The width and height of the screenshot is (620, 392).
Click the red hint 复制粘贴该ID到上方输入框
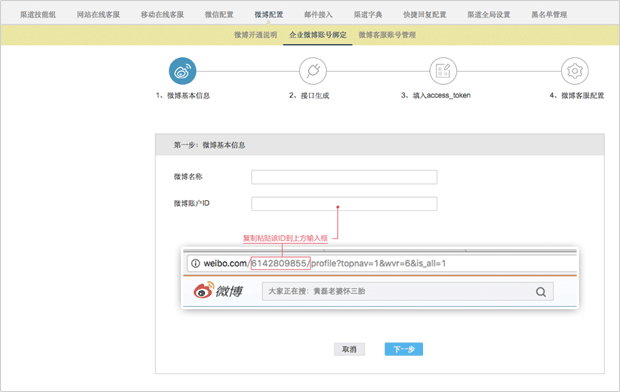point(285,238)
